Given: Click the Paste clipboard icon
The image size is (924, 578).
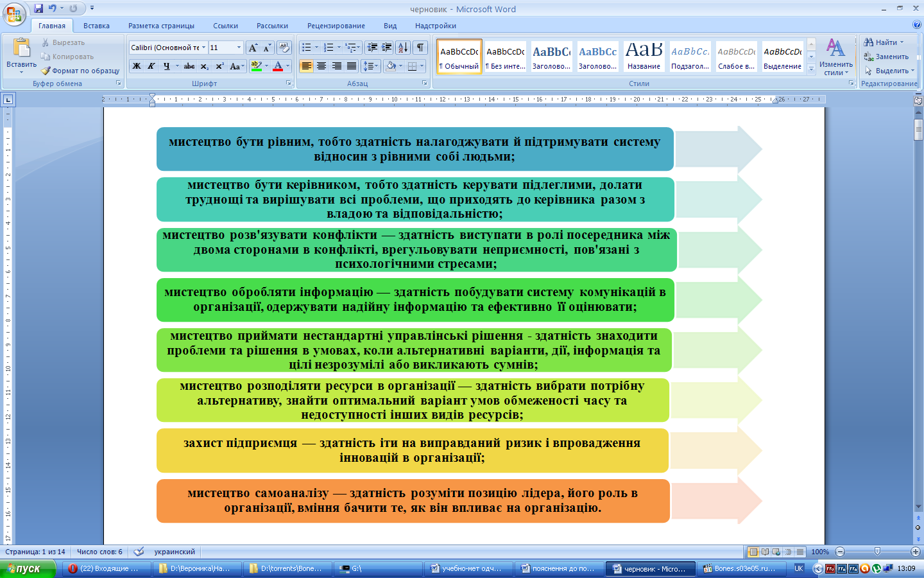Looking at the screenshot, I should (x=21, y=48).
